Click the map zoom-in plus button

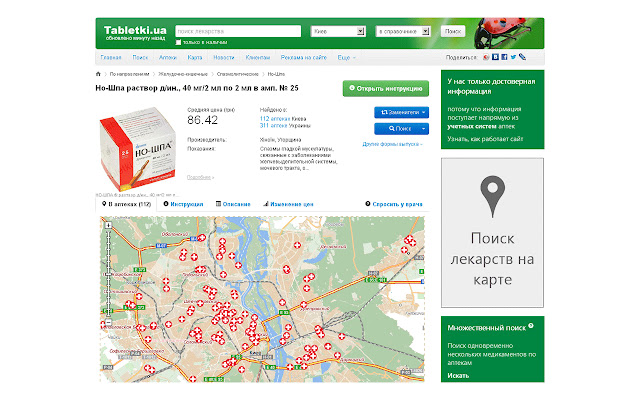coord(108,225)
